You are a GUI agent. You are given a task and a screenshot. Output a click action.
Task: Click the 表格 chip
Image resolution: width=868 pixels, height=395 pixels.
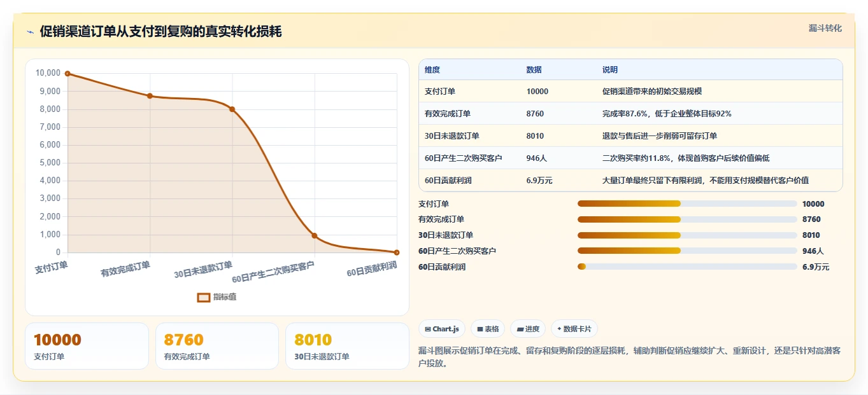pyautogui.click(x=488, y=329)
